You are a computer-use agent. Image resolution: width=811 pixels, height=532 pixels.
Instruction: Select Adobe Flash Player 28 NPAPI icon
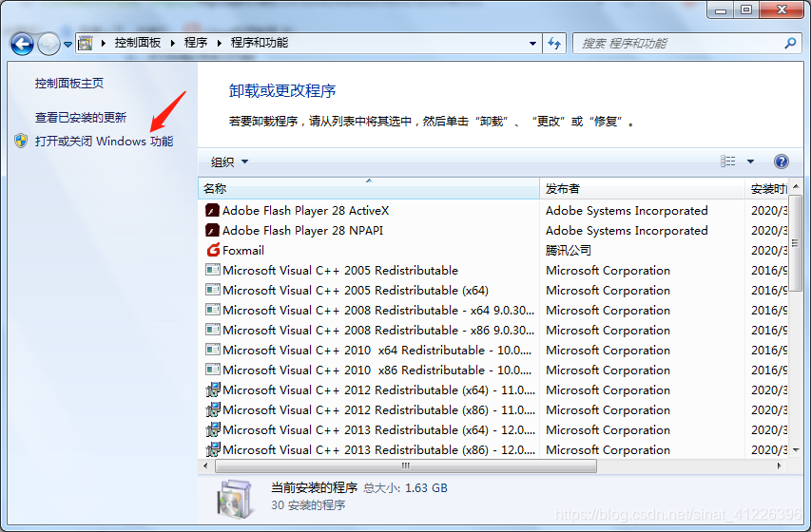pyautogui.click(x=213, y=230)
